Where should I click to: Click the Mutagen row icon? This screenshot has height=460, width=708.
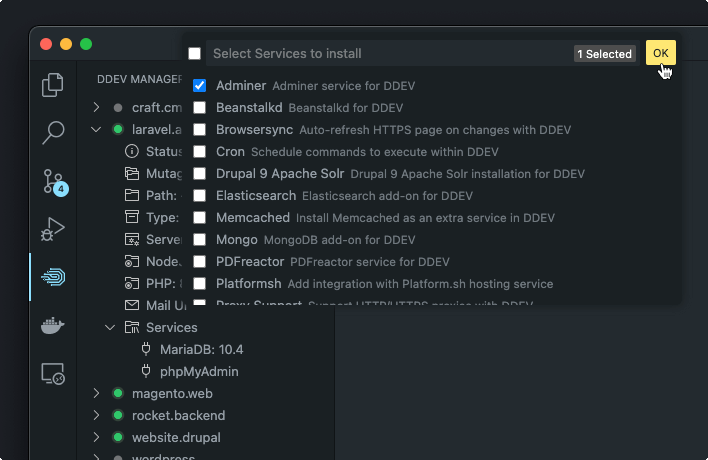132,173
